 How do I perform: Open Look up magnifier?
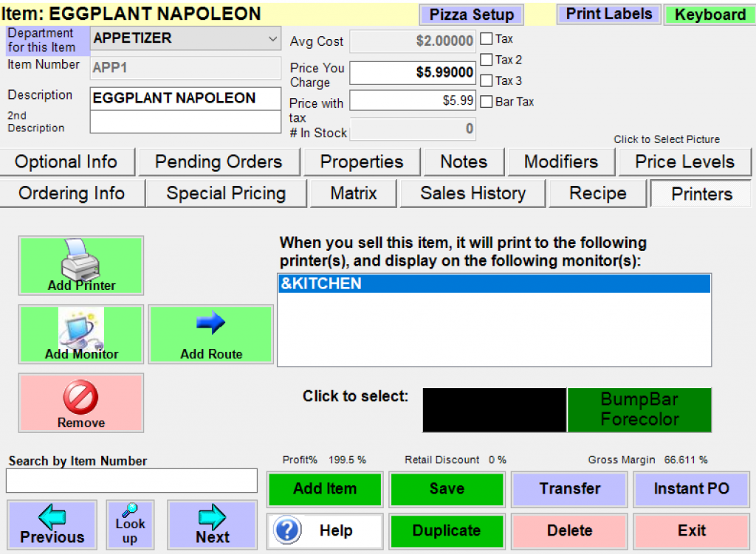click(130, 524)
